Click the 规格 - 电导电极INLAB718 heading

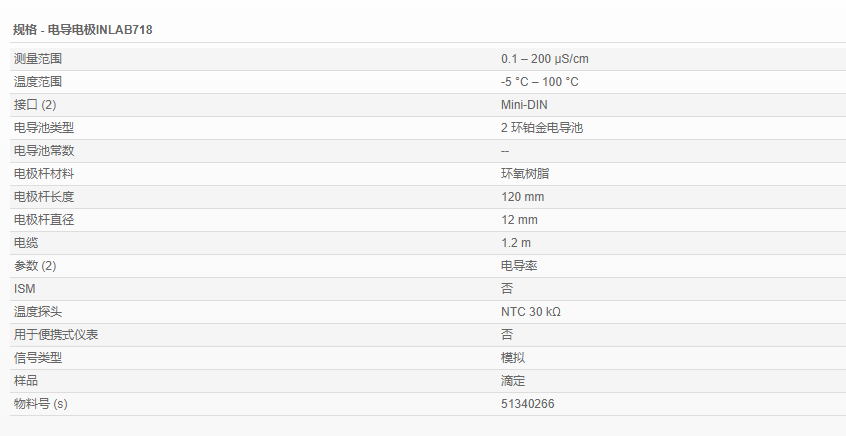click(83, 30)
